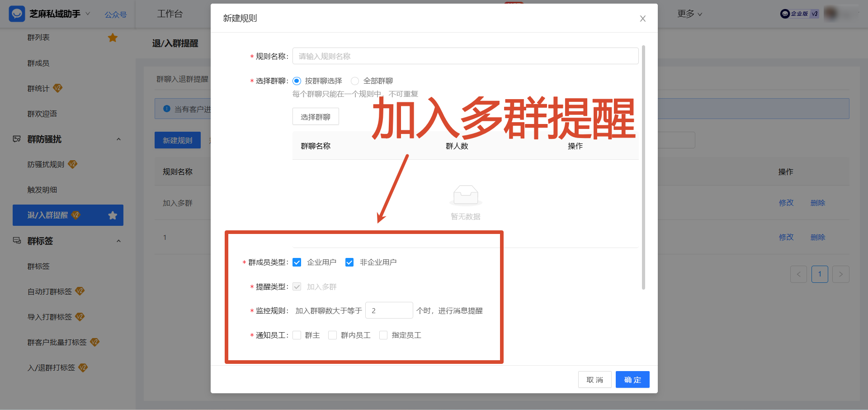Image resolution: width=868 pixels, height=410 pixels.
Task: Click the dialog vertical scrollbar
Action: [x=643, y=167]
